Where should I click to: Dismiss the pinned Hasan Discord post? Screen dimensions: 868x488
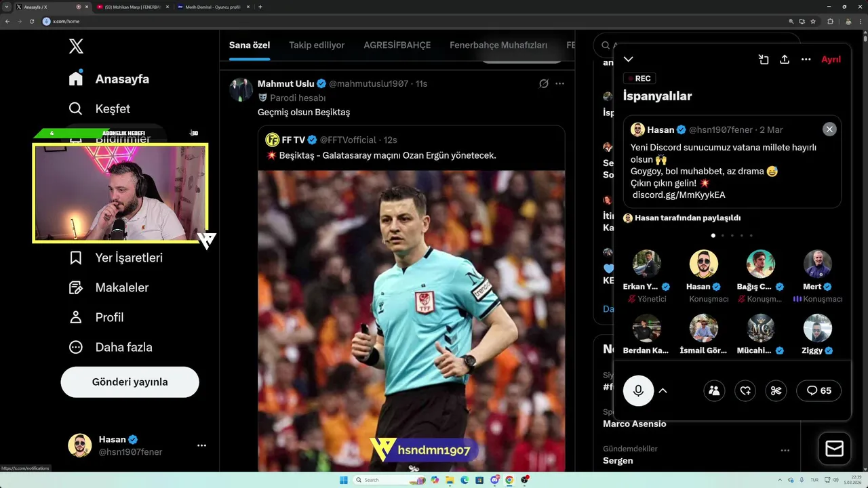[x=829, y=129]
